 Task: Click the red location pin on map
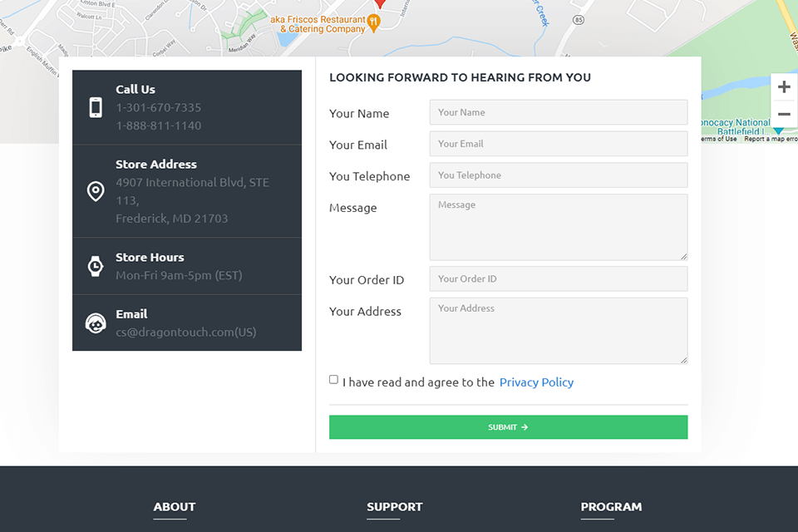point(380,3)
